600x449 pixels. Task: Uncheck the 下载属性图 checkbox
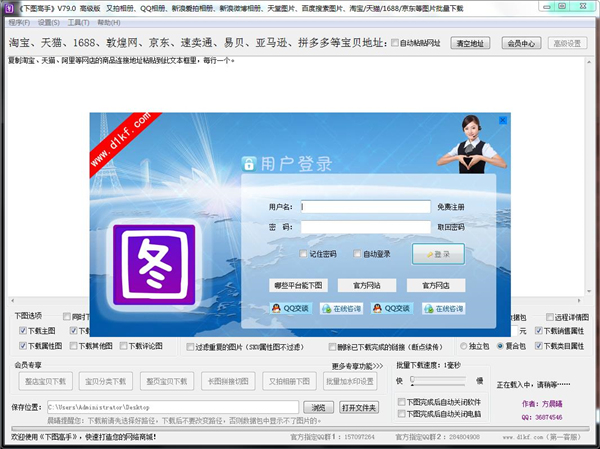click(x=23, y=346)
